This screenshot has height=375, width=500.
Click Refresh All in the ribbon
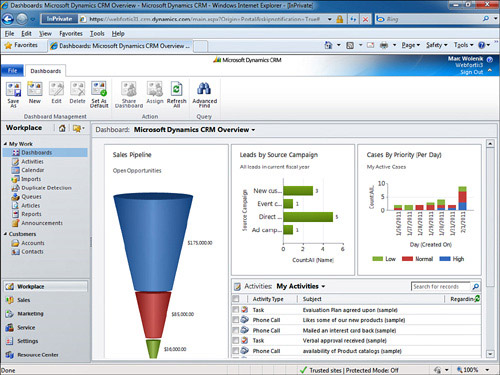[x=176, y=94]
